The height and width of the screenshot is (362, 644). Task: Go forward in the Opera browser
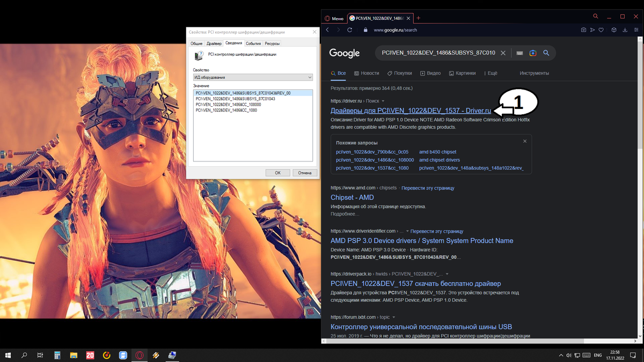(338, 30)
